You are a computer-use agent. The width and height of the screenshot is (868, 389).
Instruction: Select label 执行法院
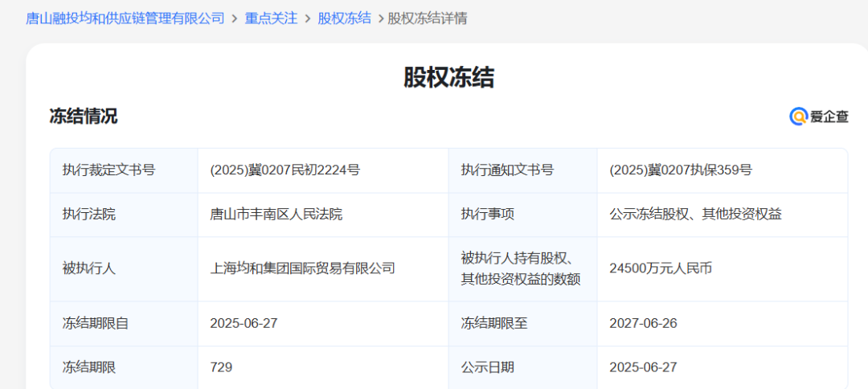[x=89, y=214]
